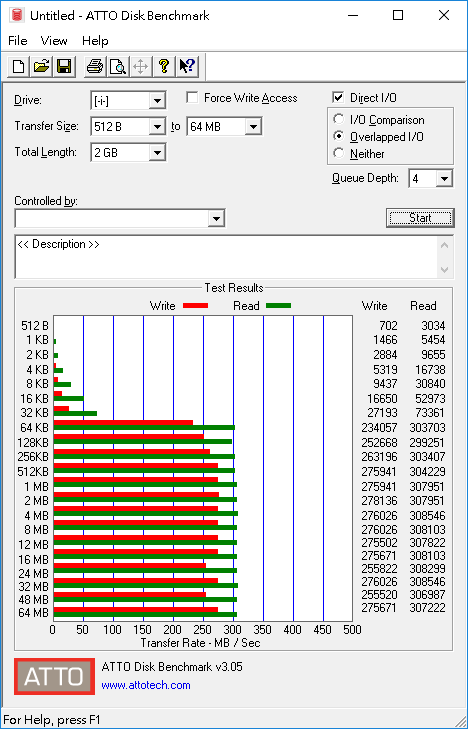Screen dimensions: 468x729
Task: Click the write value 16650
Action: (382, 398)
